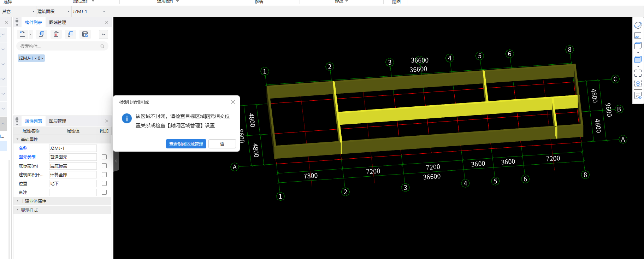The width and height of the screenshot is (644, 259).
Task: Click the 属性值 column header
Action: pyautogui.click(x=73, y=131)
